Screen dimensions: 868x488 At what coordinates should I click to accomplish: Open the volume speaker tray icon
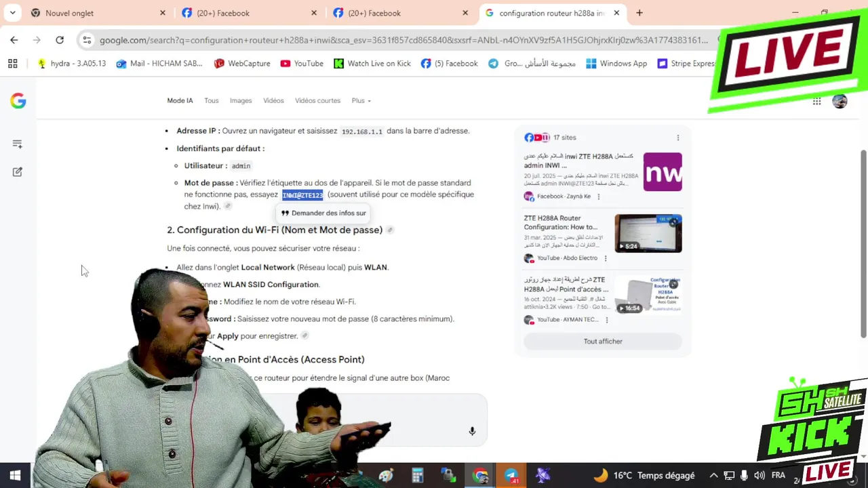coord(759,476)
